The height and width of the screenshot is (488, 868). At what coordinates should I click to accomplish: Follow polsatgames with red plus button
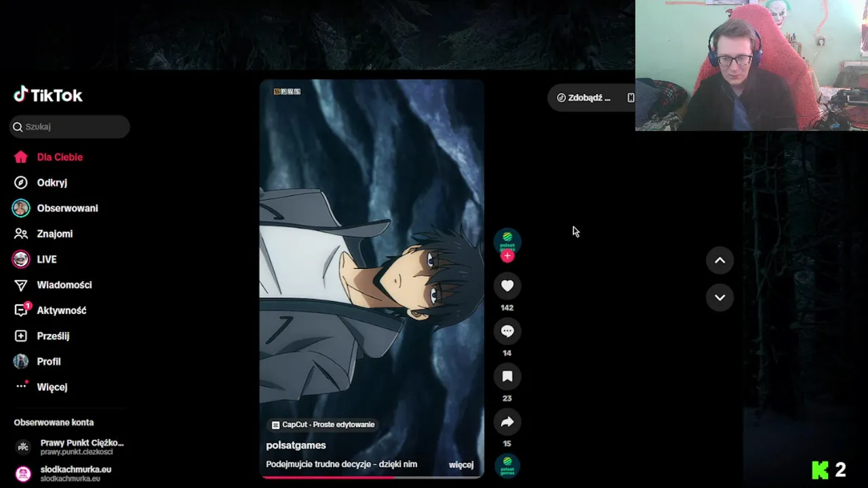coord(507,256)
